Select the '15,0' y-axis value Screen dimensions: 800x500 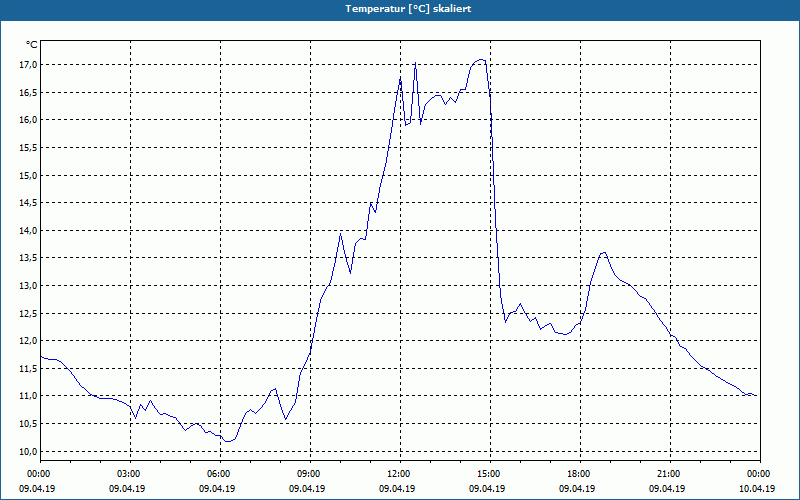click(29, 175)
